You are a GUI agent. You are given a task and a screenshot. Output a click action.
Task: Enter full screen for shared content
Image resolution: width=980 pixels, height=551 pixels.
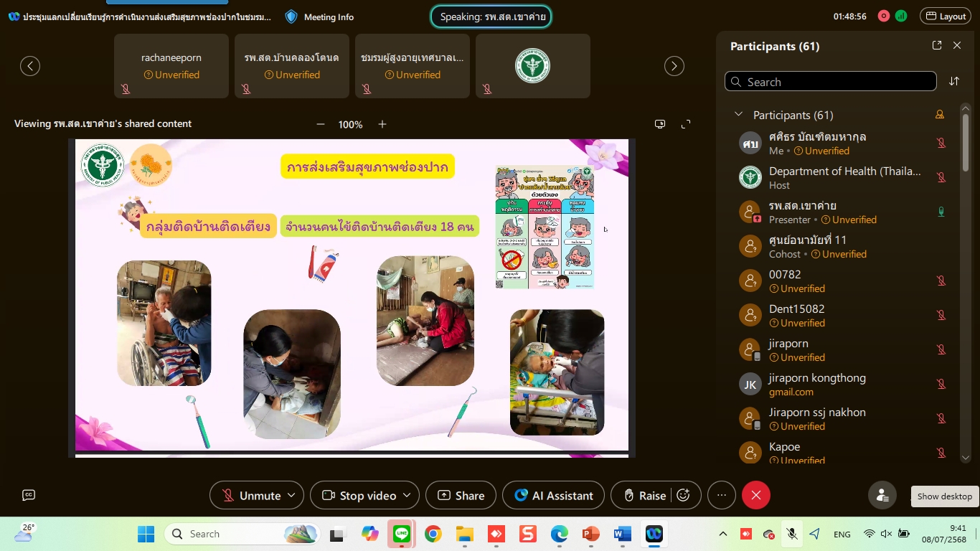[x=686, y=124]
